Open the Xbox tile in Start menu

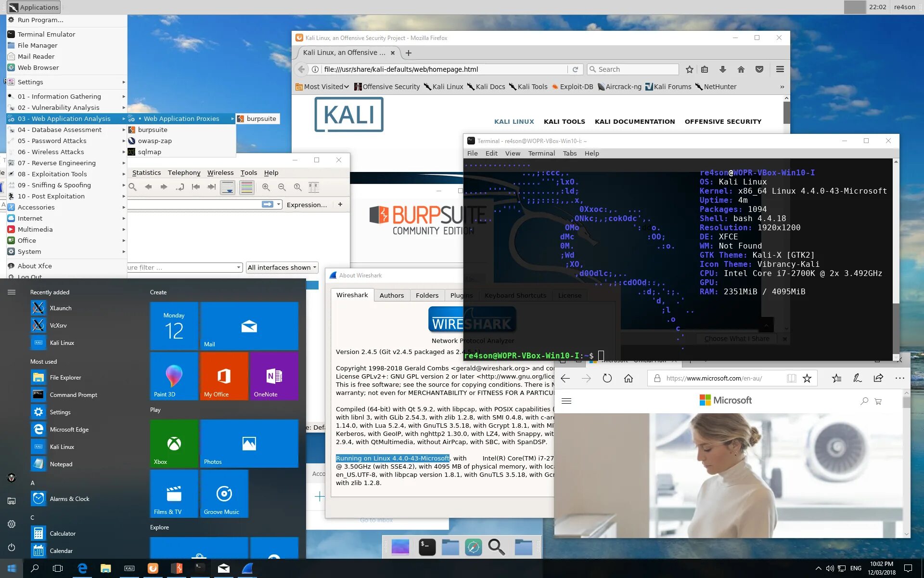point(174,443)
